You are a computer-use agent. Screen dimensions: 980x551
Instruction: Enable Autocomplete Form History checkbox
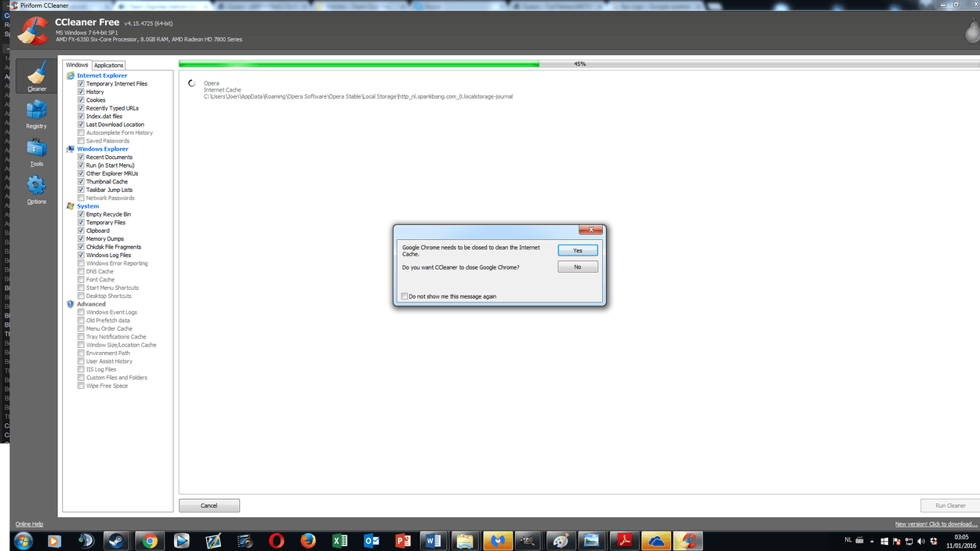[x=81, y=132]
